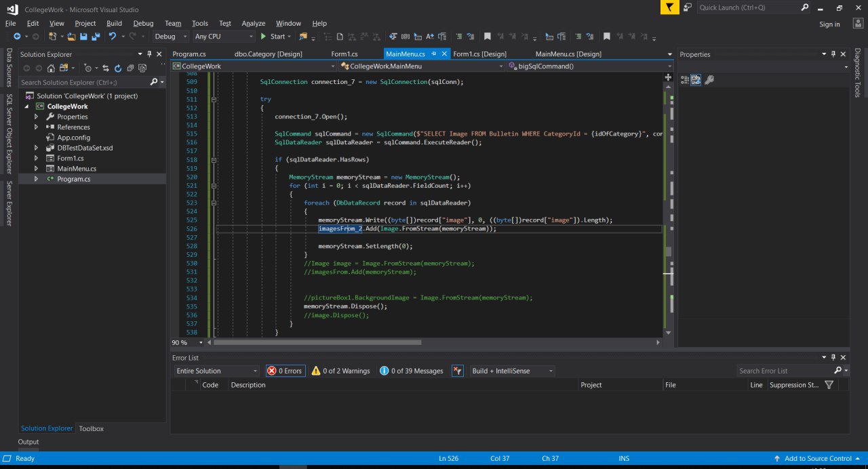This screenshot has height=469, width=868.
Task: Click the error list column filter funnel
Action: [829, 385]
